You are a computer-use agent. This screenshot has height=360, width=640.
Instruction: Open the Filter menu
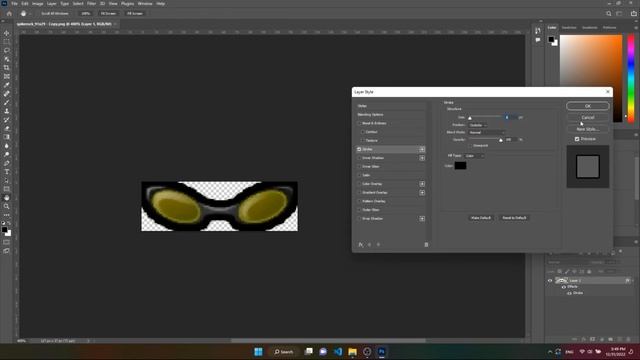tap(91, 4)
